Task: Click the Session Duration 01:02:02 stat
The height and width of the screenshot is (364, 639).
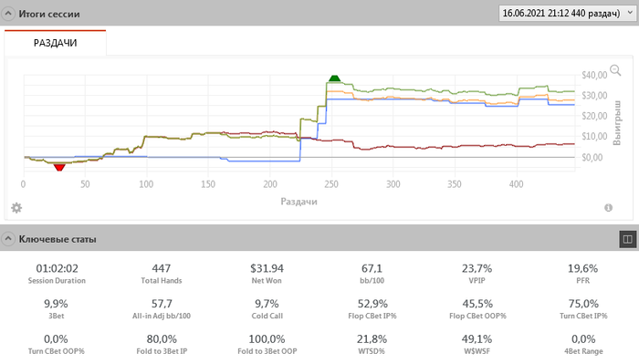Action: 57,274
